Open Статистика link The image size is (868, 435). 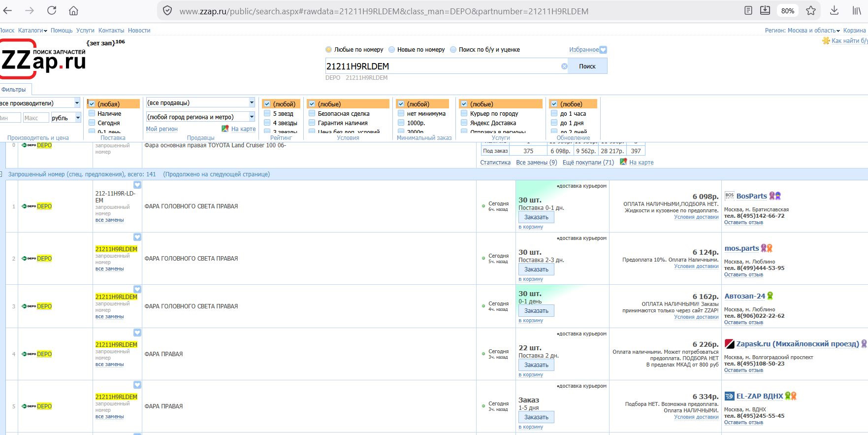pyautogui.click(x=495, y=163)
